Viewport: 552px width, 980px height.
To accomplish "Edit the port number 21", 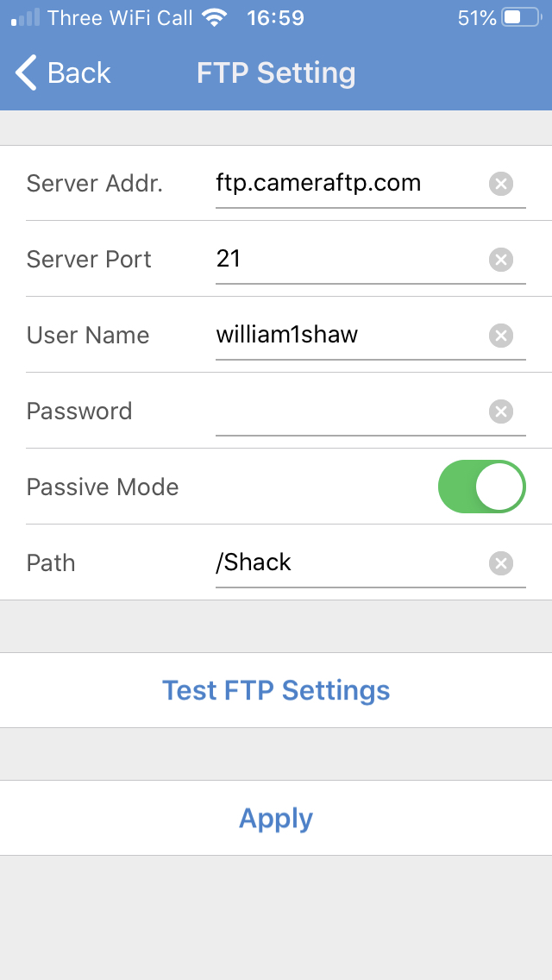I will pos(350,260).
